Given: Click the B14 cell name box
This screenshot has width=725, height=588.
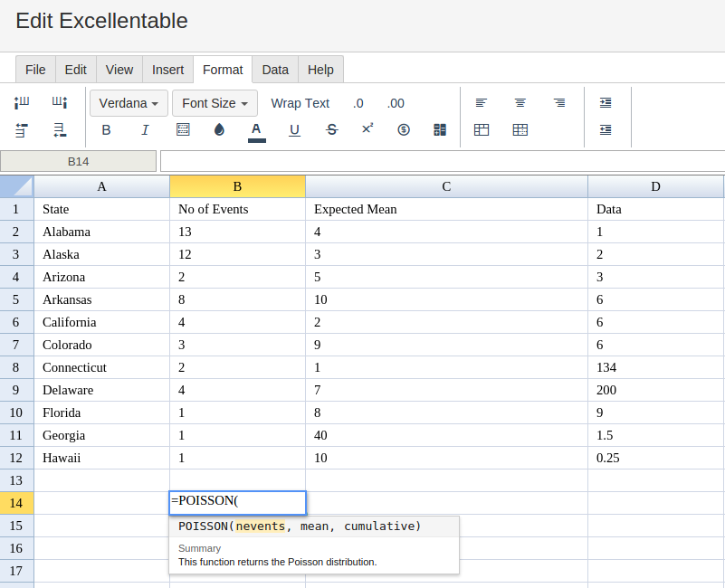Looking at the screenshot, I should [x=79, y=161].
